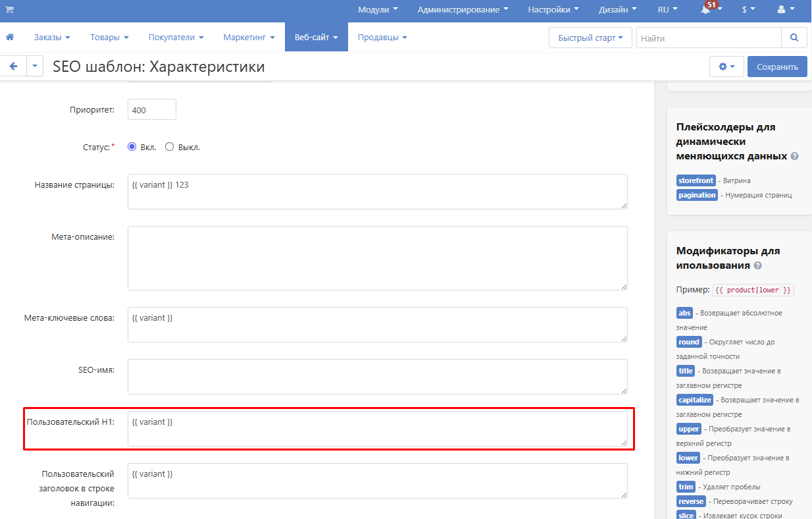Open the $ currency dropdown

coord(748,10)
